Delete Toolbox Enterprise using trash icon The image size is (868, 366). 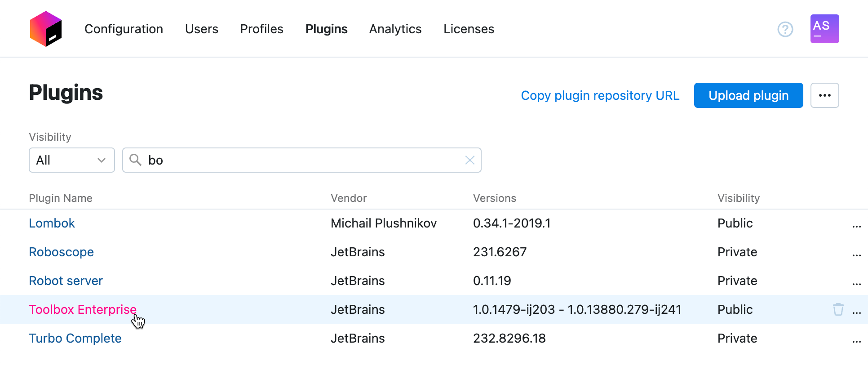(x=838, y=309)
